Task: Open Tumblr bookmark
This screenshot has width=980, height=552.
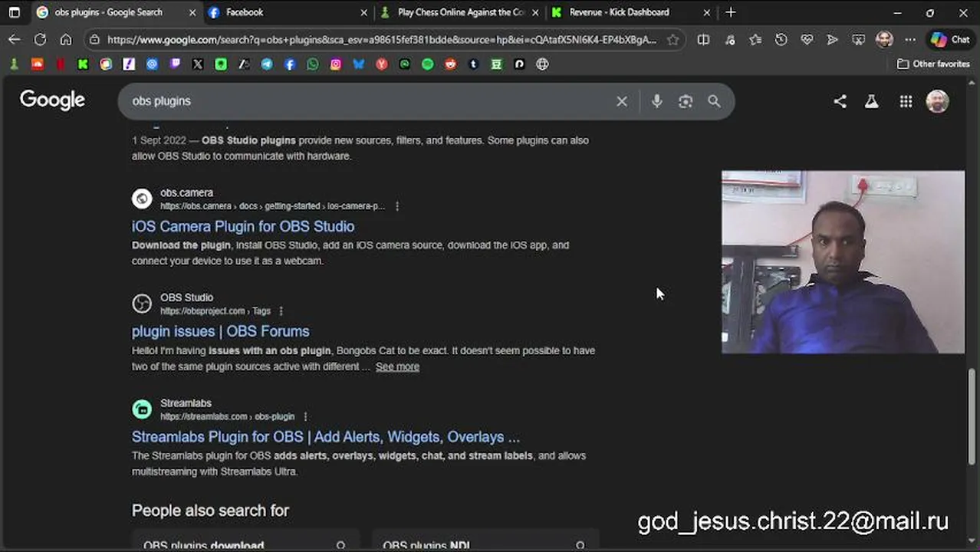Action: click(473, 64)
